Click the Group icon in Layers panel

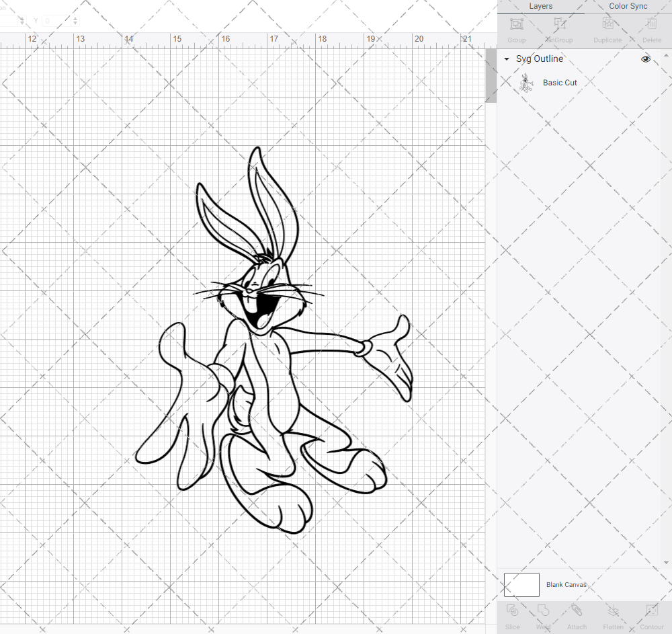click(516, 24)
